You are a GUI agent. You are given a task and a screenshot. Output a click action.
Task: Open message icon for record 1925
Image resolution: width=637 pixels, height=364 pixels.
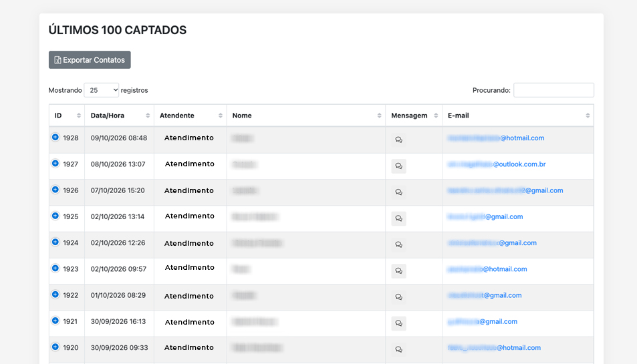398,218
